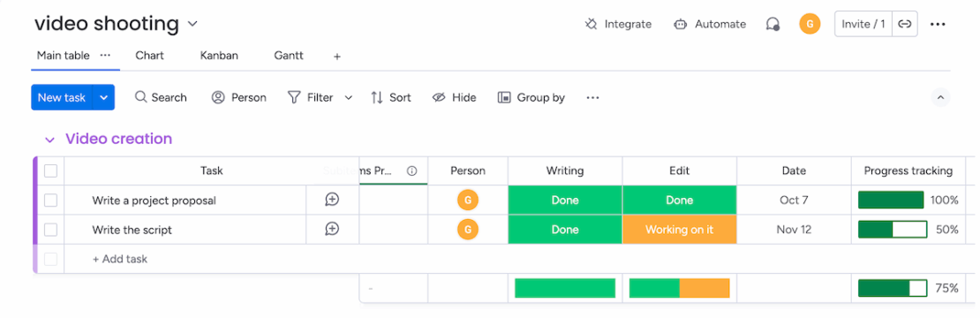
Task: Tick the select-all checkbox in the header row
Action: point(50,170)
